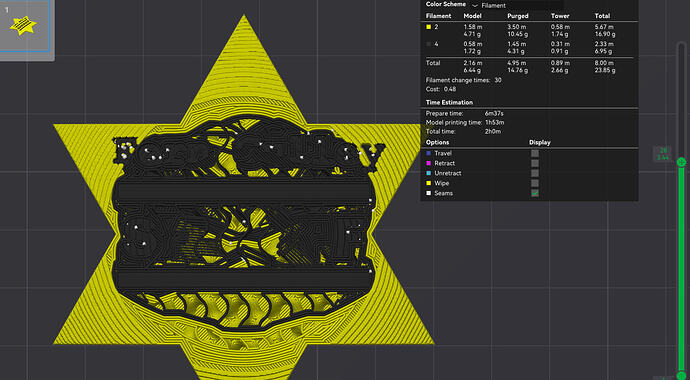
Task: Click the Model printing time value 1h53m
Action: click(x=495, y=122)
